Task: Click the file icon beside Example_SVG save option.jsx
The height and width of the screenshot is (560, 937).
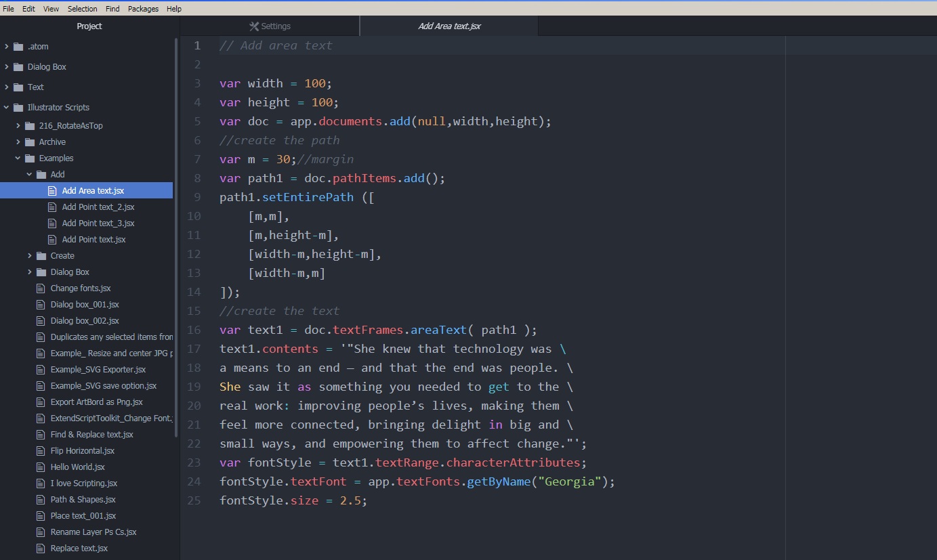Action: point(41,386)
